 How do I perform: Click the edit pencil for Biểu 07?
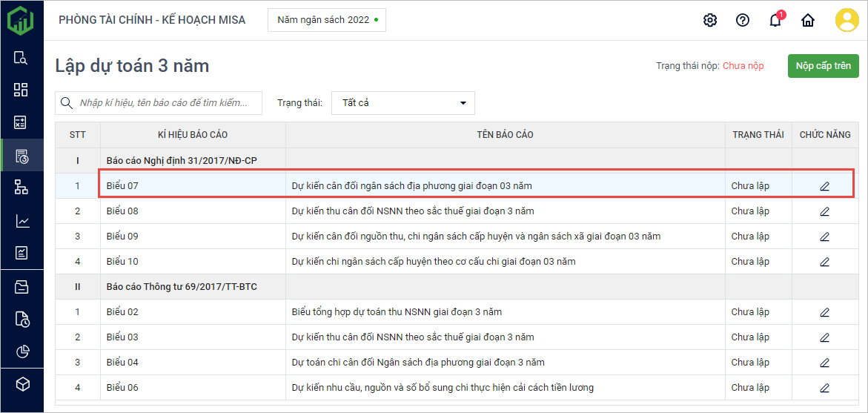(824, 186)
